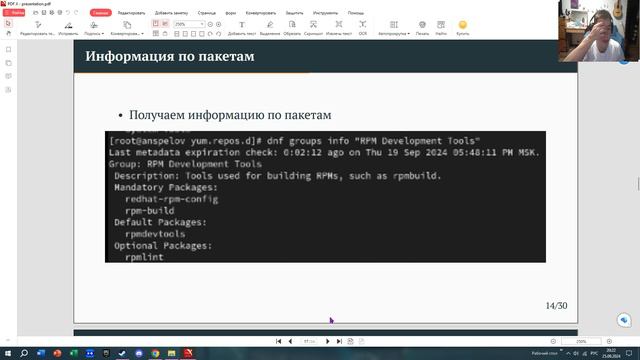The height and width of the screenshot is (360, 640).
Task: Open the Convert ribbon tab
Action: (260, 13)
